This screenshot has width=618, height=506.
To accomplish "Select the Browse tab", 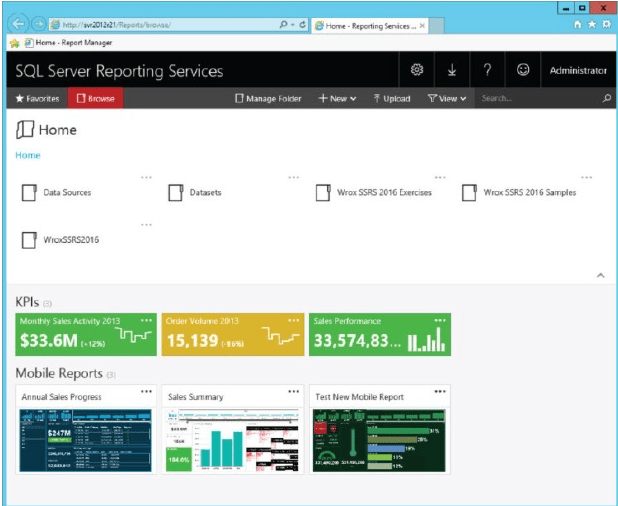I will pos(95,98).
